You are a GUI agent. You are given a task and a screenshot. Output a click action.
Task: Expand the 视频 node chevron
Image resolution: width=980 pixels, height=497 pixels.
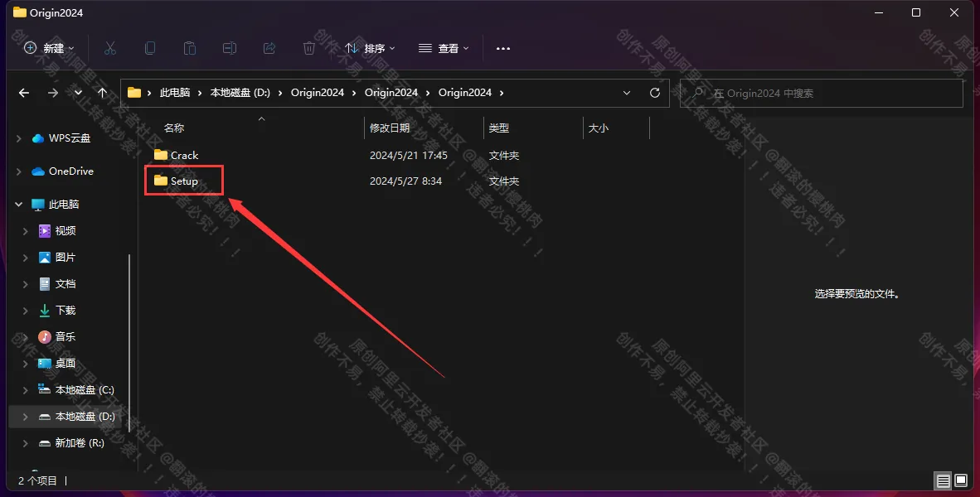tap(25, 231)
